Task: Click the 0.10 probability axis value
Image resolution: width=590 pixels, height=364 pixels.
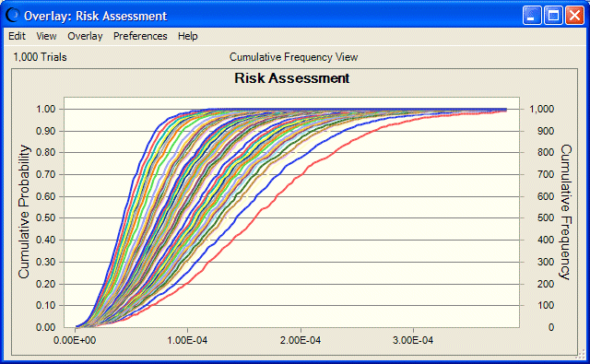Action: (x=45, y=305)
